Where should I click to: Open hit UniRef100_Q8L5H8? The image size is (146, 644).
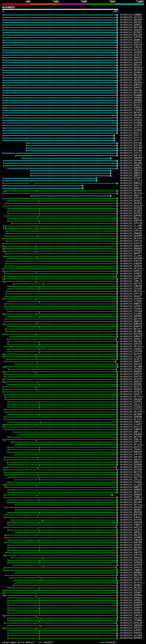coord(131,20)
